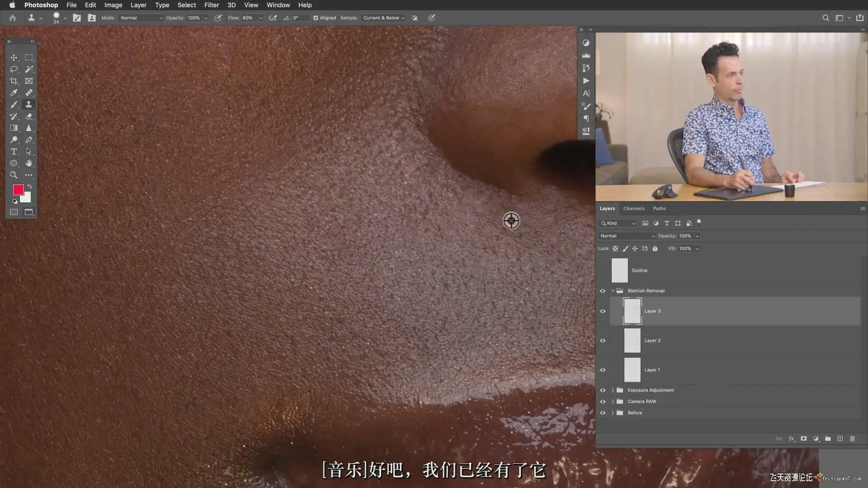Select the Clone Stamp tool

28,104
